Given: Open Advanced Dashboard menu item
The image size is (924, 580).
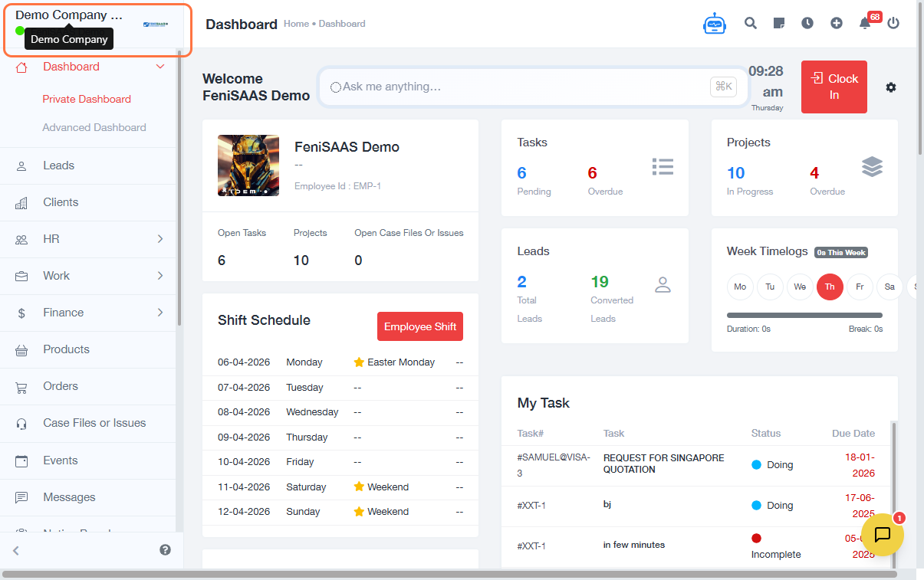Looking at the screenshot, I should (94, 127).
